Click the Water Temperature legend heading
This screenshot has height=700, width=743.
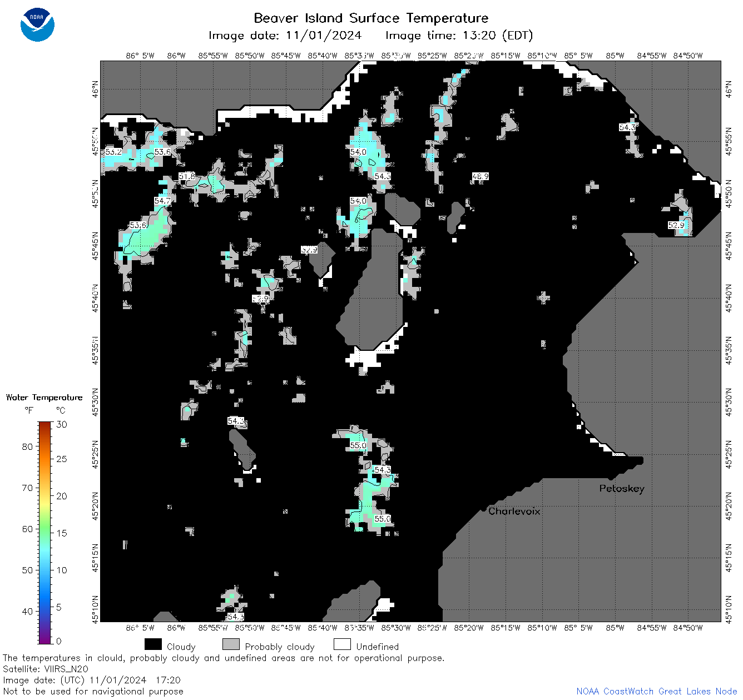(x=44, y=398)
